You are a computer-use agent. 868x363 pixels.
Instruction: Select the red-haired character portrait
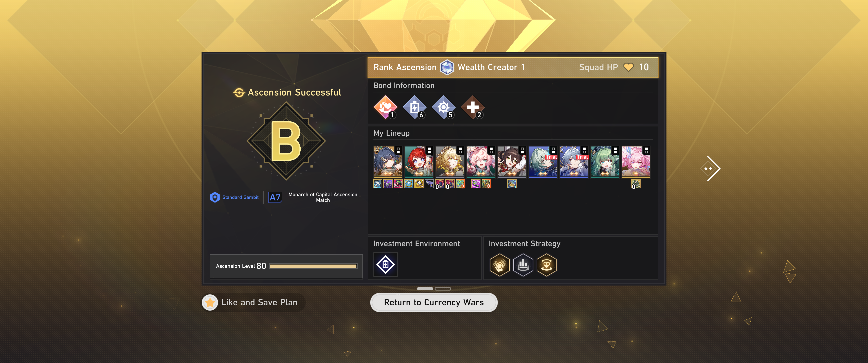419,162
